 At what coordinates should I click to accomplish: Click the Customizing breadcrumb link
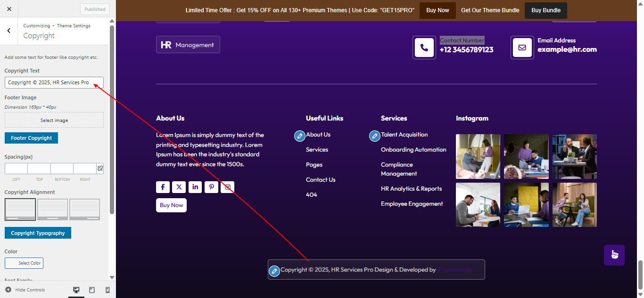tap(37, 25)
